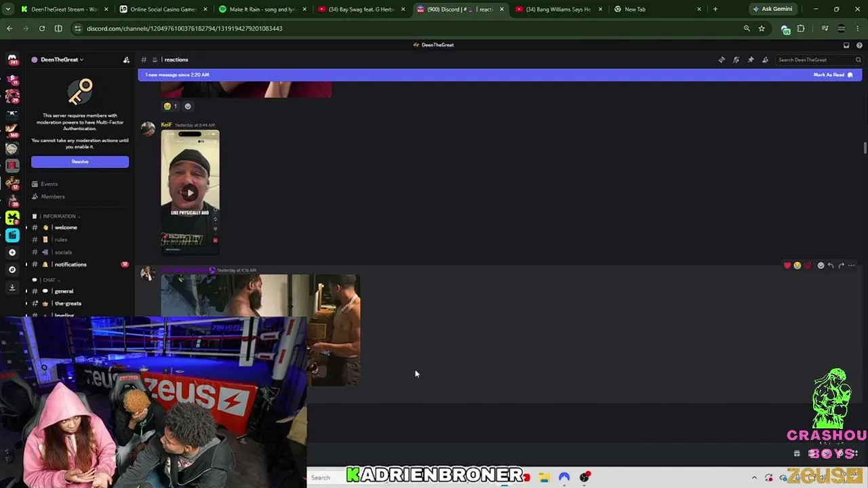View site information icon in address bar
Screen dimensions: 868x488
point(78,28)
